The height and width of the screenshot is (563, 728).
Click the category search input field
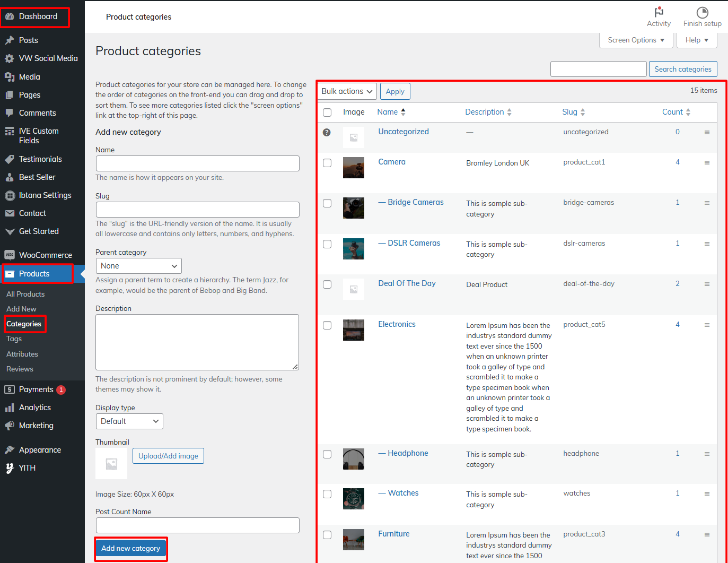click(x=598, y=69)
